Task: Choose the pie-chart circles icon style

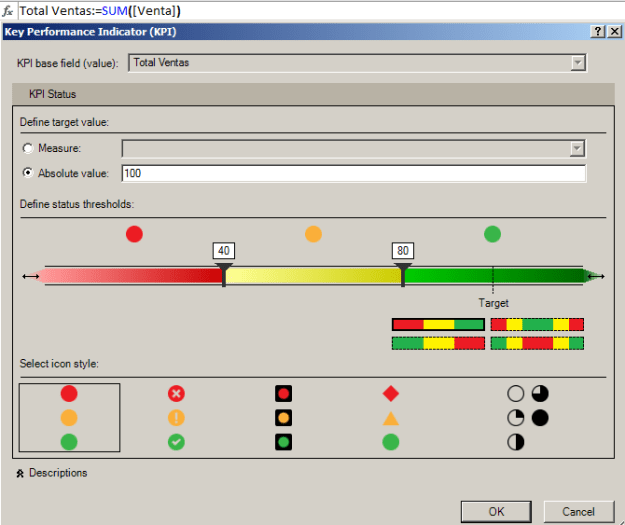Action: pyautogui.click(x=528, y=417)
